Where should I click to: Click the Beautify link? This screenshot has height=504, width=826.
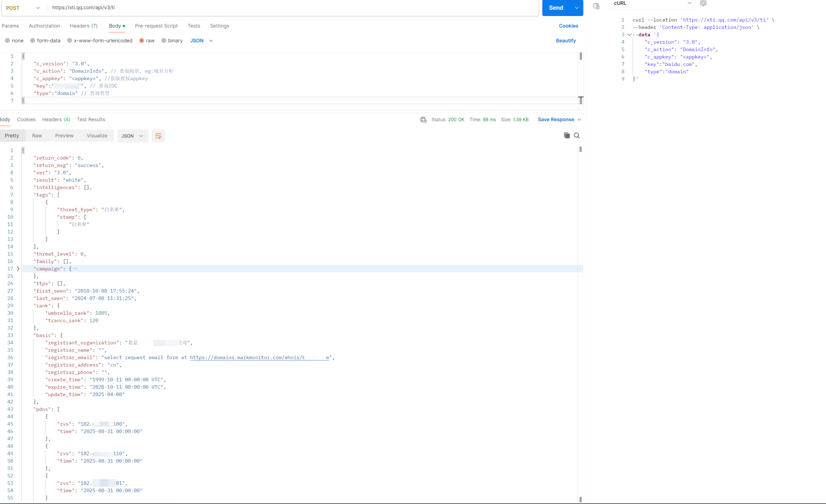pyautogui.click(x=566, y=41)
